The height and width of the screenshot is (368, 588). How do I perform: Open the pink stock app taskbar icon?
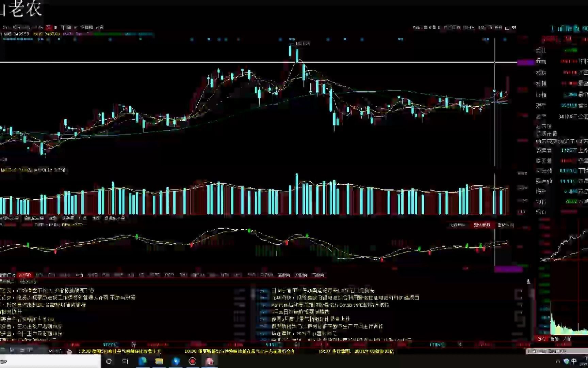[209, 361]
